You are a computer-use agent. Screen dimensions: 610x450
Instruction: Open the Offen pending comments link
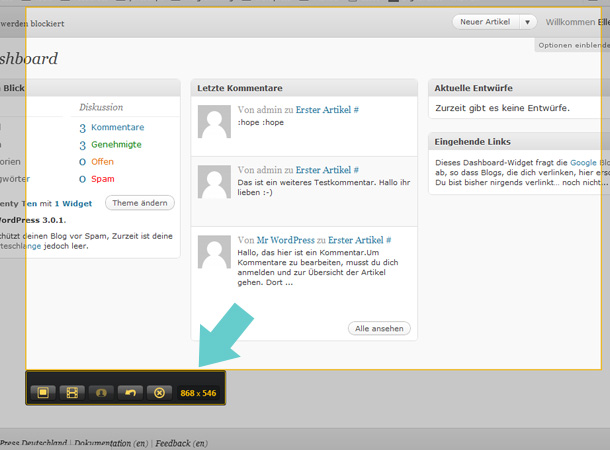coord(102,161)
